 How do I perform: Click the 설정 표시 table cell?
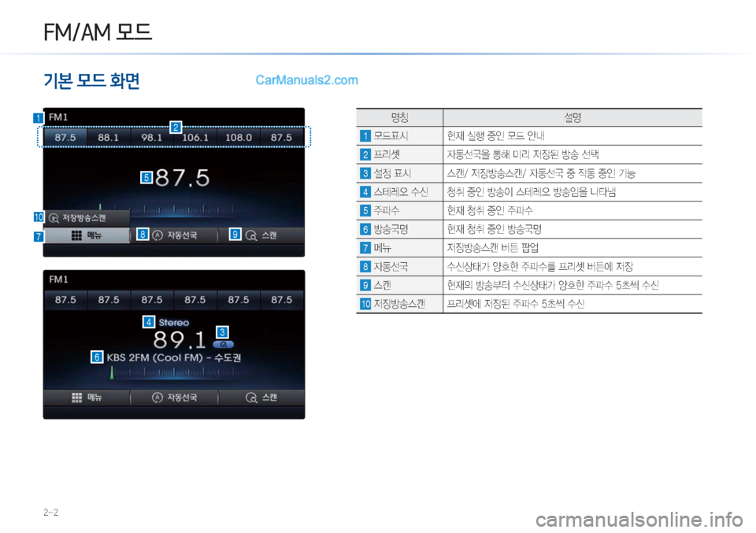click(x=400, y=173)
